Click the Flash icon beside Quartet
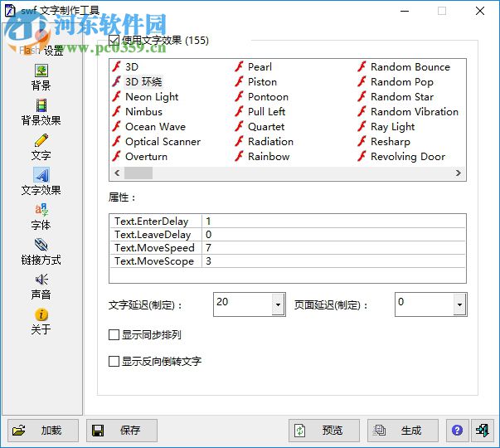This screenshot has width=500, height=448. tap(239, 127)
